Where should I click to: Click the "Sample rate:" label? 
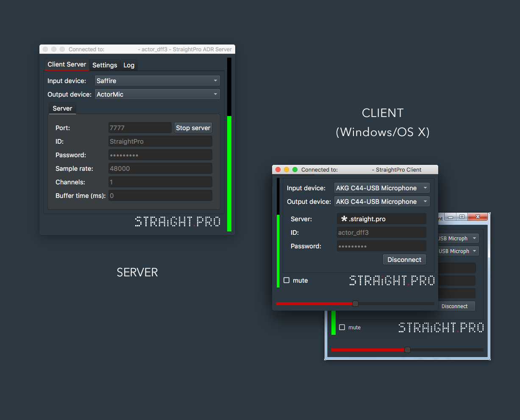pyautogui.click(x=74, y=168)
